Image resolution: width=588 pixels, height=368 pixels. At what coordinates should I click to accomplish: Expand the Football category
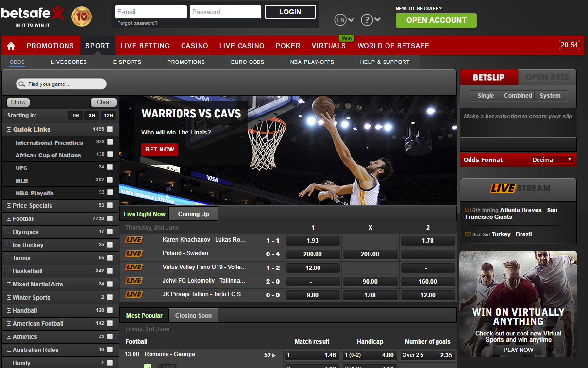tap(9, 219)
